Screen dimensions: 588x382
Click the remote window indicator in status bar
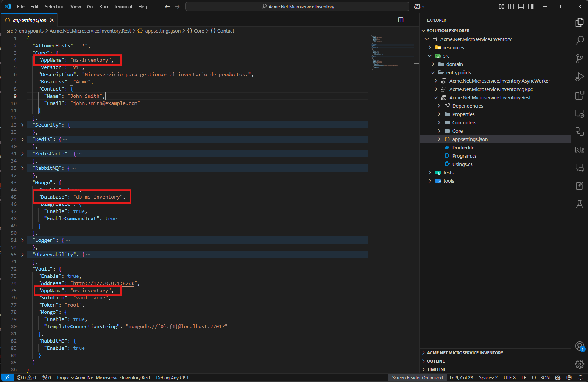click(7, 377)
